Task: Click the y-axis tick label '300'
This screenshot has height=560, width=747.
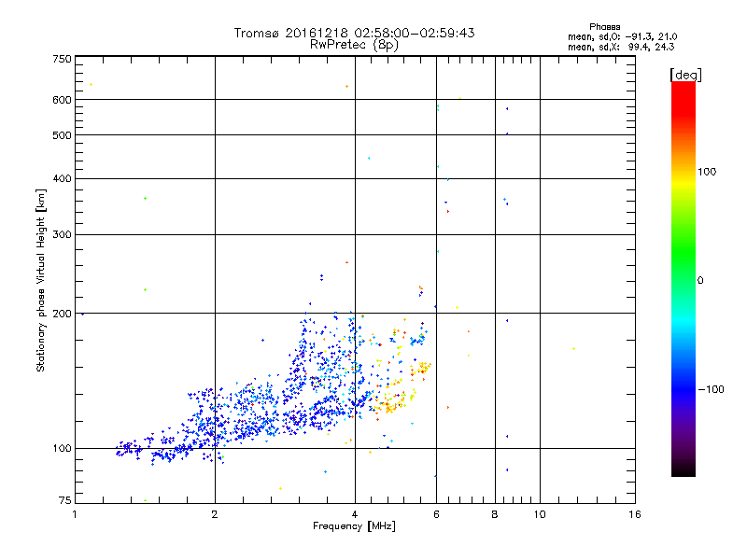Action: click(x=62, y=235)
